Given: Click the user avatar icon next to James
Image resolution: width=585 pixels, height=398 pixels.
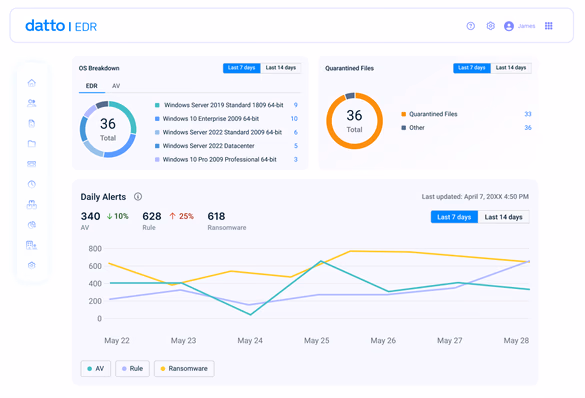Looking at the screenshot, I should (509, 26).
